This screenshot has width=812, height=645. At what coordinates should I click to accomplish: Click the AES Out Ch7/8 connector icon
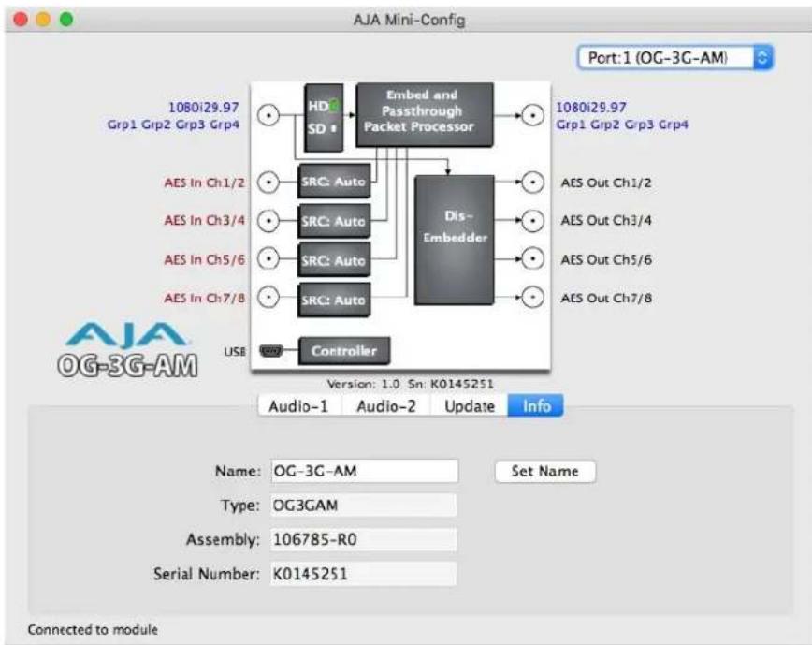(x=532, y=297)
